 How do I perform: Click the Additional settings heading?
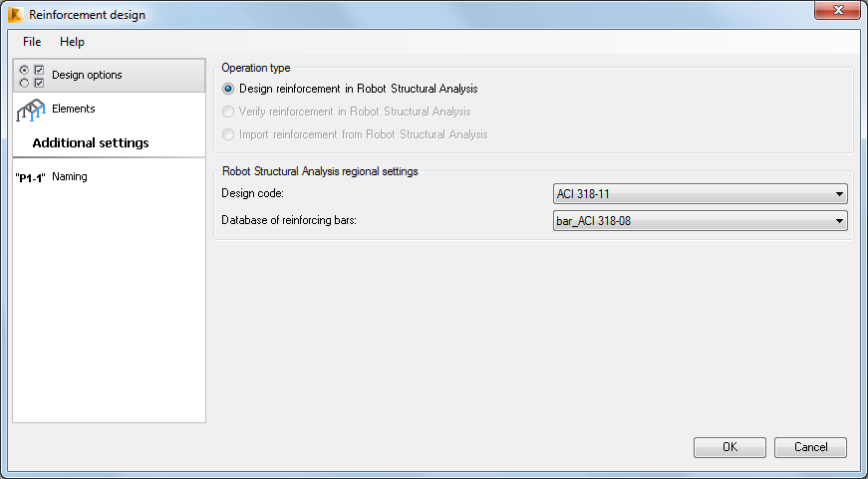click(91, 143)
